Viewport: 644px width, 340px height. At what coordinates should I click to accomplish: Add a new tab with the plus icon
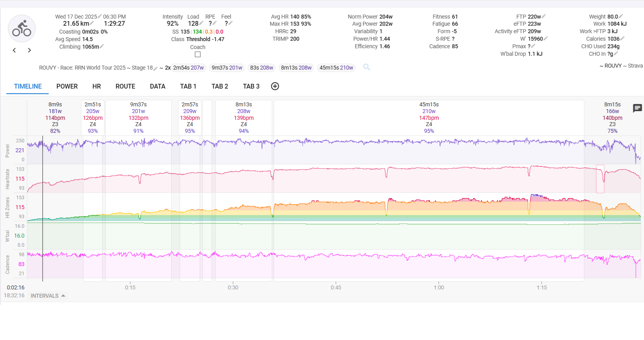pyautogui.click(x=275, y=86)
